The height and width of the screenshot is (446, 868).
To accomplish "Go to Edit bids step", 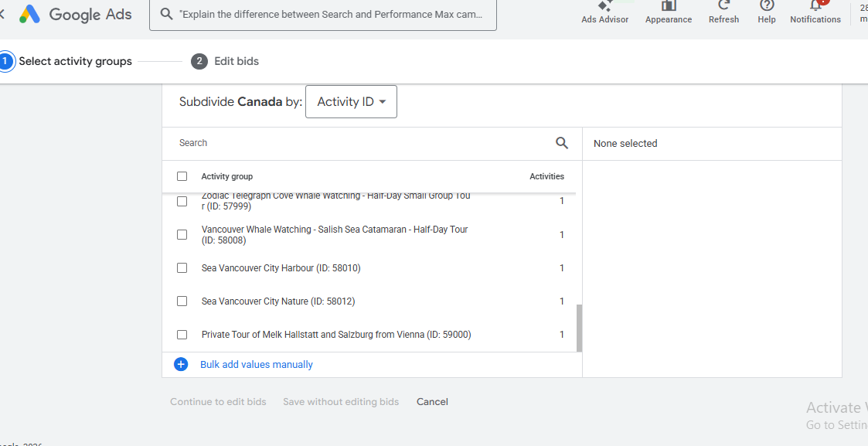I will [x=237, y=61].
